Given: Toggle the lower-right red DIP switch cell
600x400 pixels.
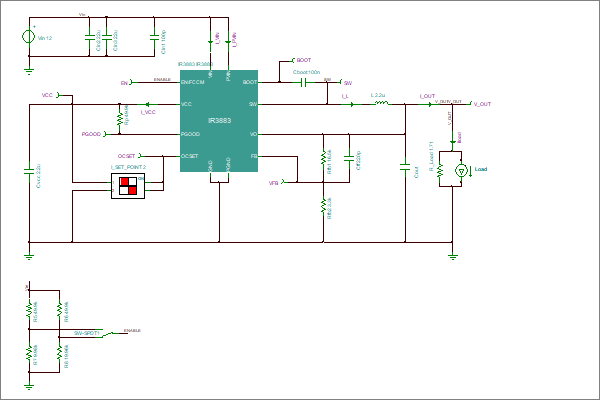Looking at the screenshot, I should click(132, 190).
